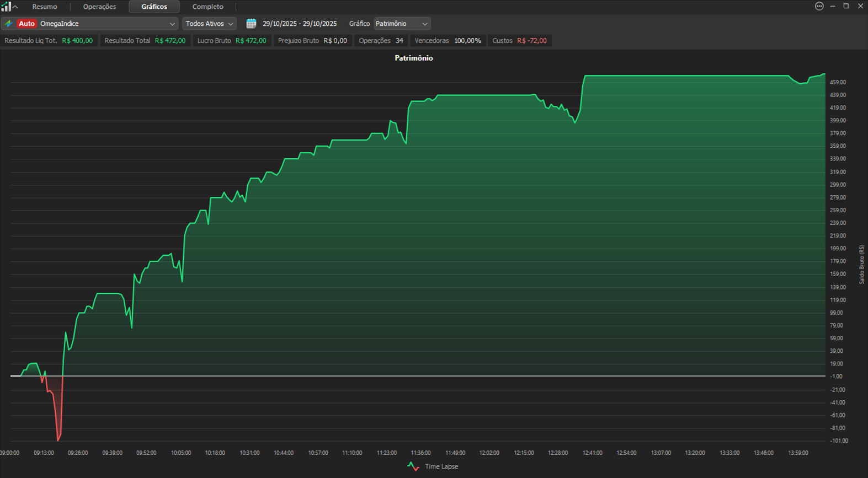The width and height of the screenshot is (868, 478).
Task: Click the Resultado Liq Tot. value box
Action: coord(49,41)
